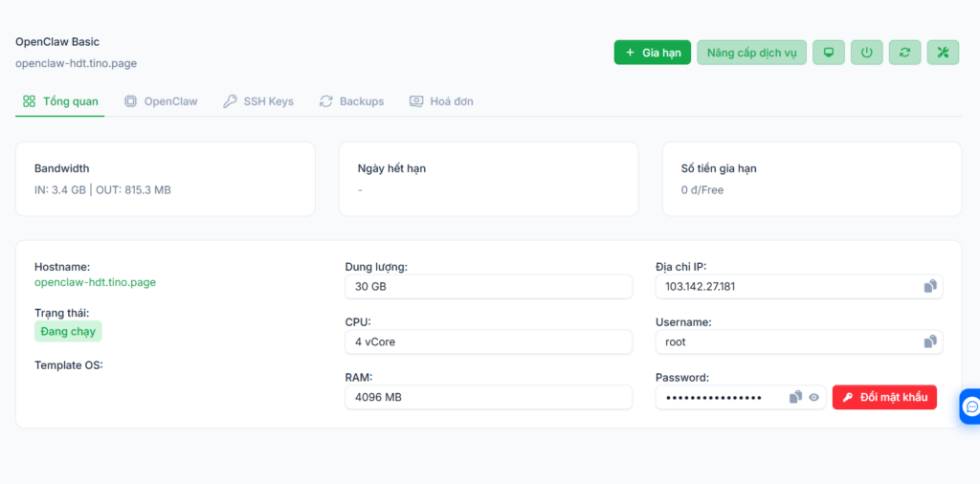Click the gray openclaw-hdt.tino.page subtitle

tap(77, 63)
